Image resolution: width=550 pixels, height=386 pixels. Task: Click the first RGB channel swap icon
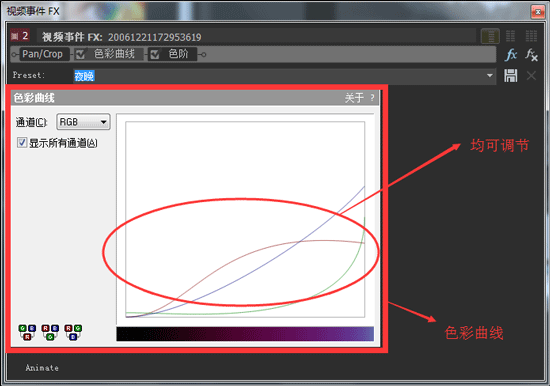pyautogui.click(x=27, y=332)
